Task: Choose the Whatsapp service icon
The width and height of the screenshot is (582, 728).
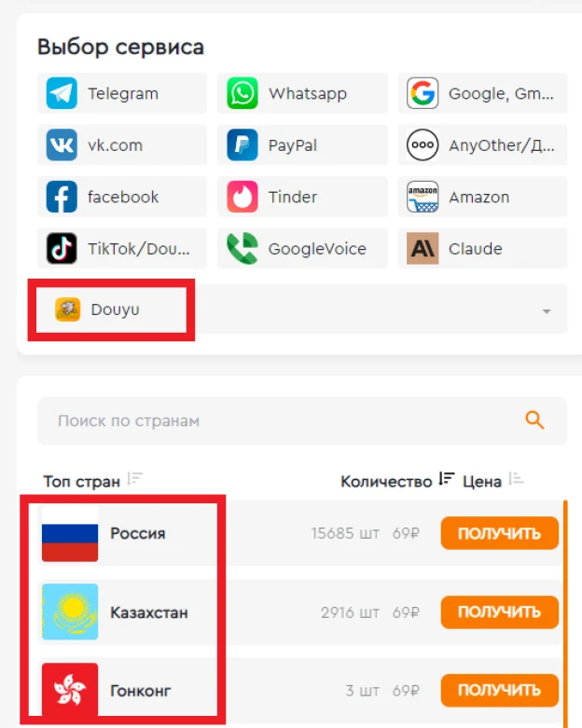Action: [x=242, y=93]
